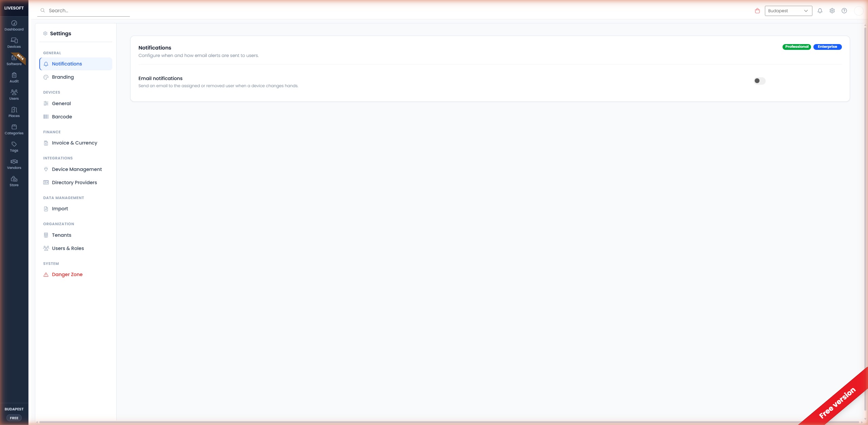Screen dimensions: 868x425
Task: Open the Store section
Action: point(14,181)
